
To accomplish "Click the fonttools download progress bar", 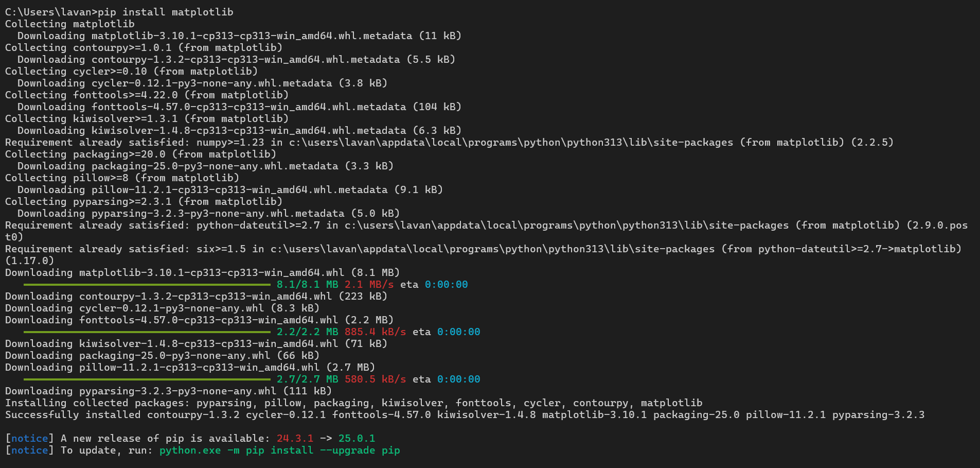I will coord(147,332).
